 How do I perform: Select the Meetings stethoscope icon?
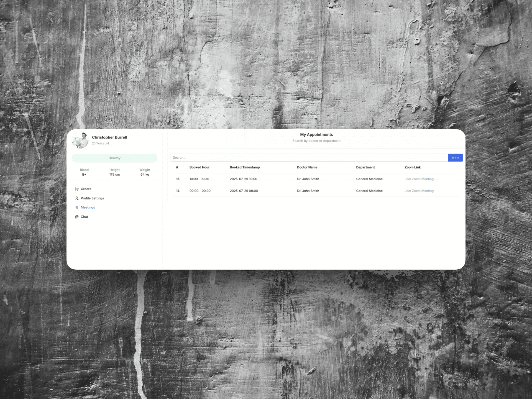point(77,207)
